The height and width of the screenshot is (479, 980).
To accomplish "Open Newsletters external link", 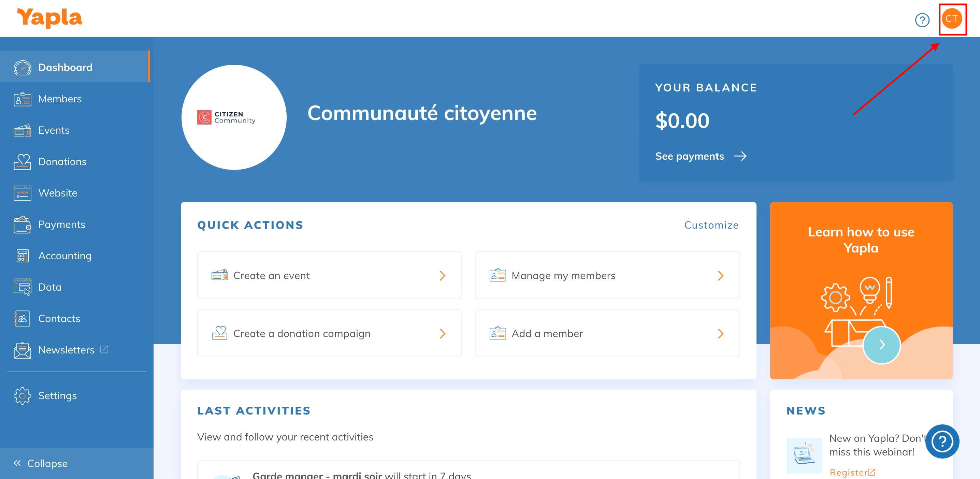I will 66,350.
